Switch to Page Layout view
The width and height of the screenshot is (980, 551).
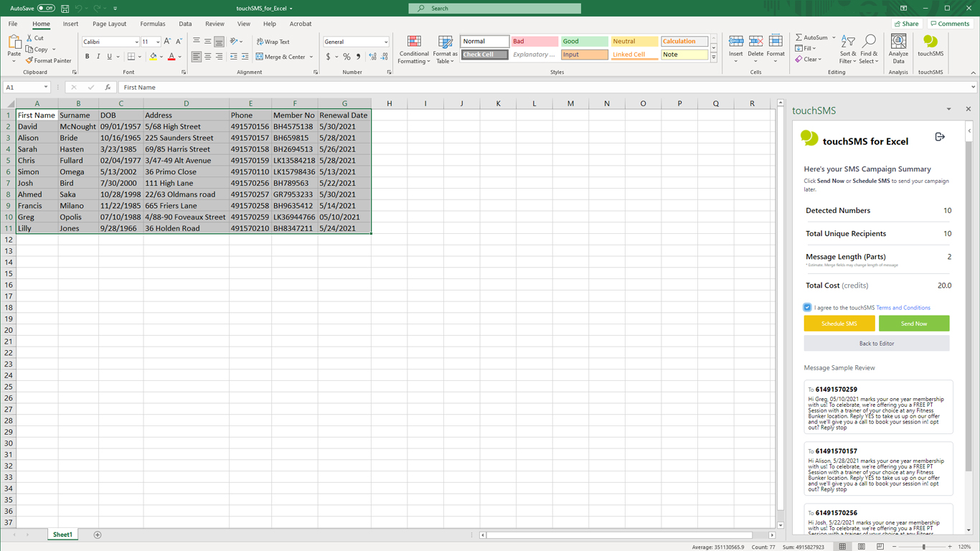[x=861, y=547]
